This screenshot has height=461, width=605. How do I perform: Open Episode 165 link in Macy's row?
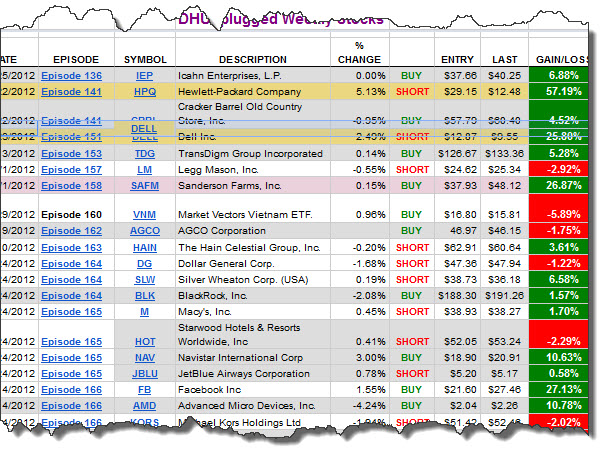pos(71,312)
